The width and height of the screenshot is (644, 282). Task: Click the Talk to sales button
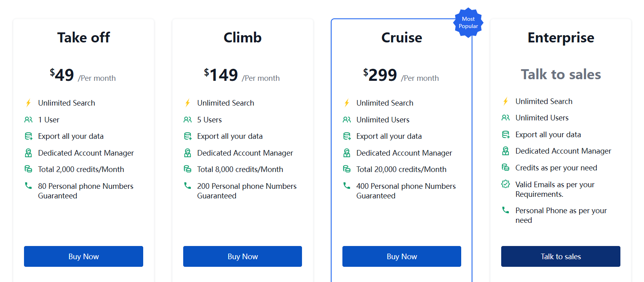pos(561,256)
